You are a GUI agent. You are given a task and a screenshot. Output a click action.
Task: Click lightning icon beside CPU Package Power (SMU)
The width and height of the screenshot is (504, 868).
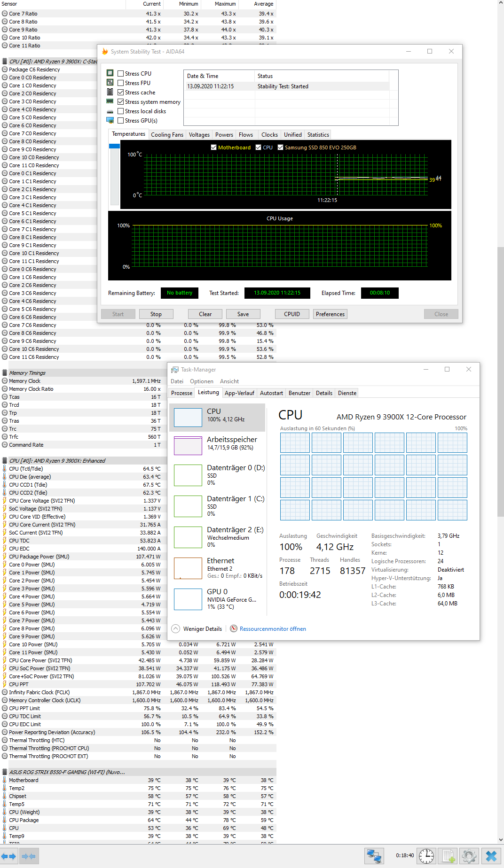(x=5, y=557)
